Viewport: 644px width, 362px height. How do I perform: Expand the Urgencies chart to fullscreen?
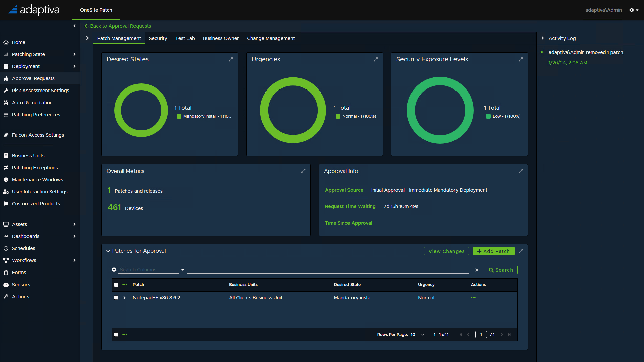[376, 59]
